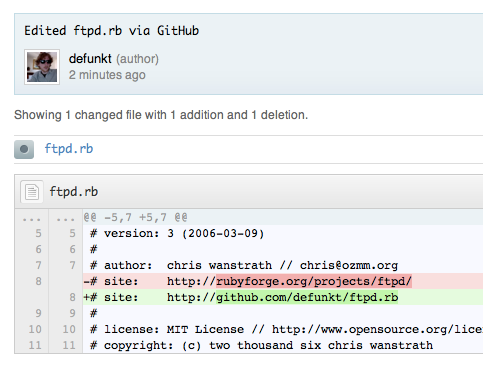Click the commit title 'Edited ftpd.rb via GitHub'
This screenshot has height=366, width=483.
coord(111,31)
